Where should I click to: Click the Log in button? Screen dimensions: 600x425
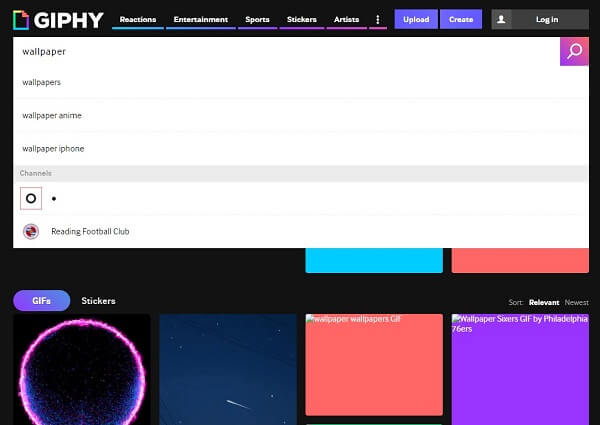click(547, 20)
